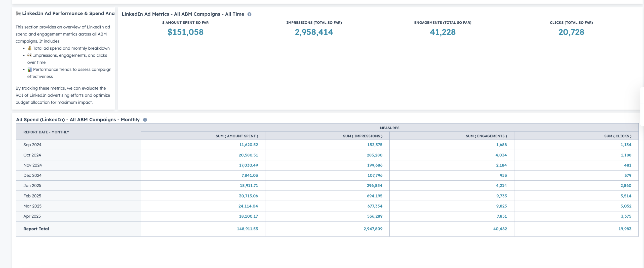The width and height of the screenshot is (644, 268).
Task: Open engagements value 7,851
Action: click(x=502, y=216)
